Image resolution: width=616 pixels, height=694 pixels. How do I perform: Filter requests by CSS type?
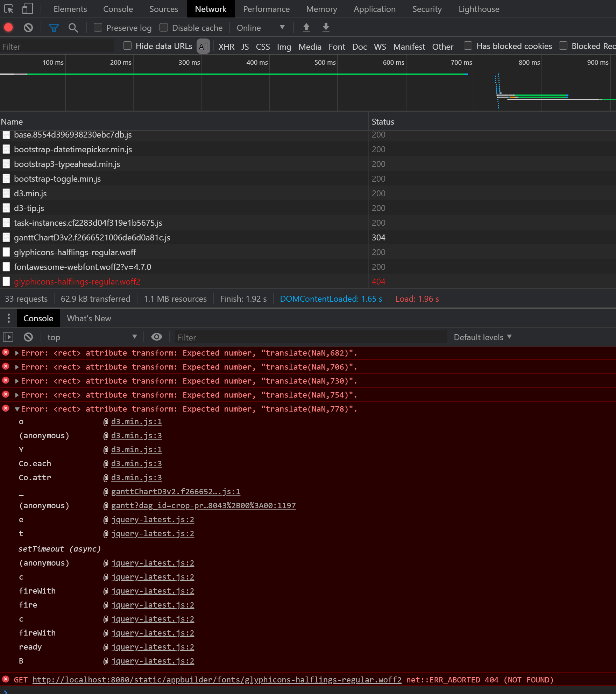(x=263, y=47)
